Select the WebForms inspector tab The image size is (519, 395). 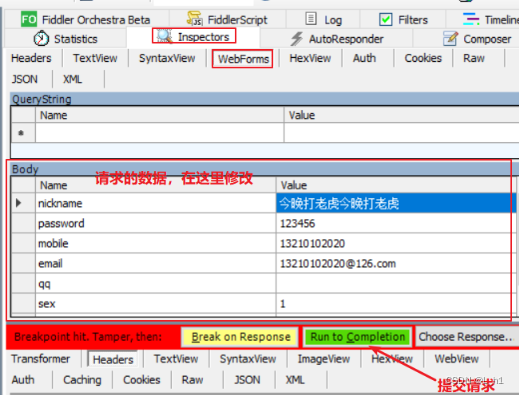point(243,59)
